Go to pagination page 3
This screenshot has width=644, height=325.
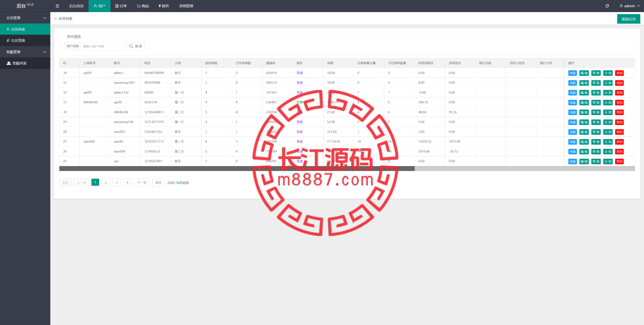[x=117, y=183]
